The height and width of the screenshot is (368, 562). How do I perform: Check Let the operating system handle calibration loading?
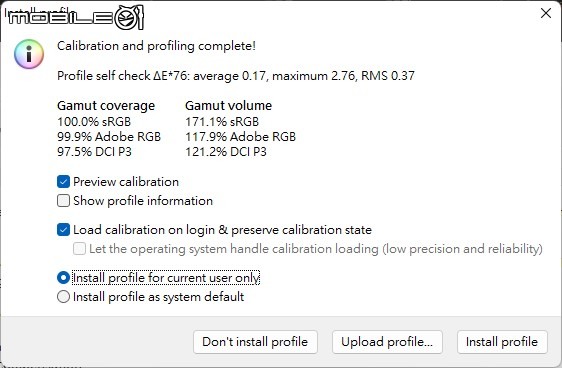[x=79, y=249]
